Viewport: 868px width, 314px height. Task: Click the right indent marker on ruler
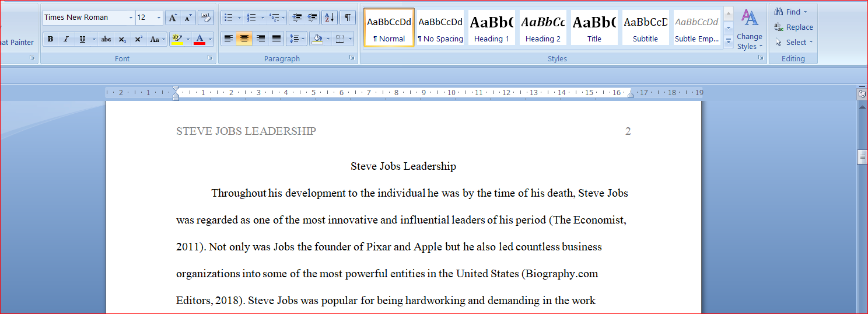pos(631,94)
